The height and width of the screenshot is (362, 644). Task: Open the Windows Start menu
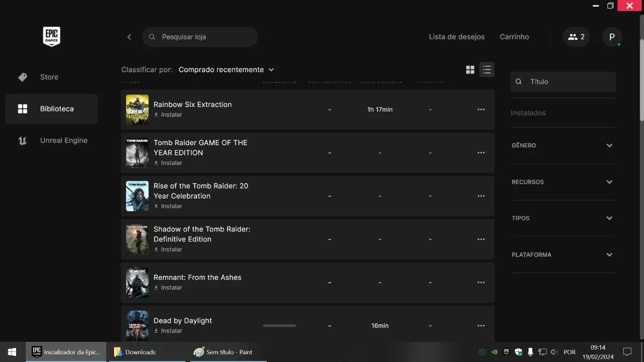click(12, 352)
